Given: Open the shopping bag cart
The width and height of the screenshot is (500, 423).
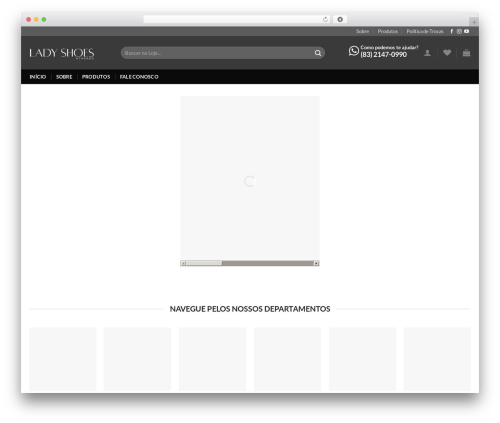Looking at the screenshot, I should [x=466, y=53].
